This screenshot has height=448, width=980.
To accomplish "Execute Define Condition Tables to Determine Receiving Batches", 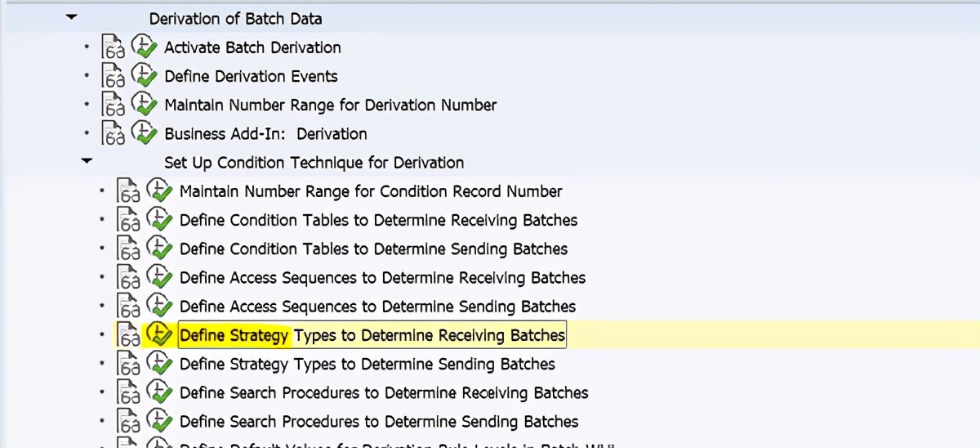I will [x=159, y=220].
